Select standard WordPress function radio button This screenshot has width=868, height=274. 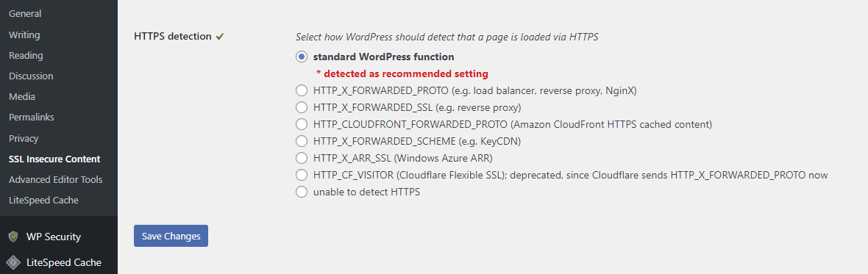point(301,57)
